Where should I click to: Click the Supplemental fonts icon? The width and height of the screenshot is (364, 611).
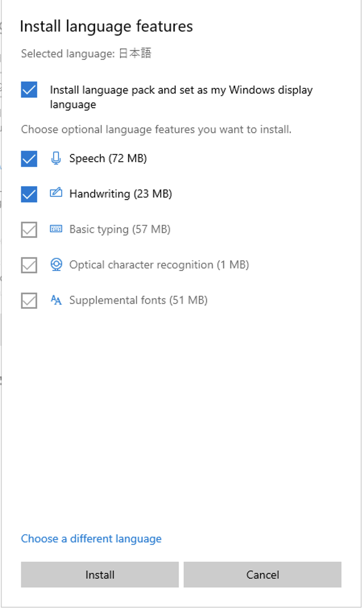(56, 300)
